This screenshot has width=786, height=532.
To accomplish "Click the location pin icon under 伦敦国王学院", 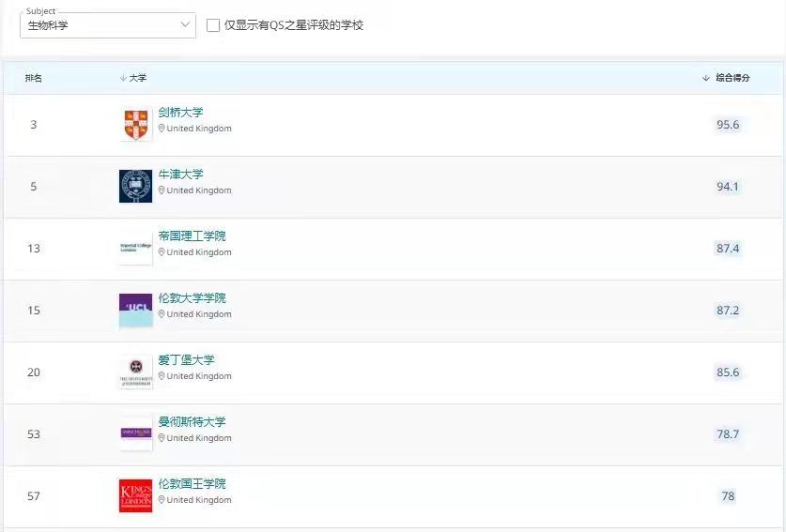I will click(x=162, y=500).
